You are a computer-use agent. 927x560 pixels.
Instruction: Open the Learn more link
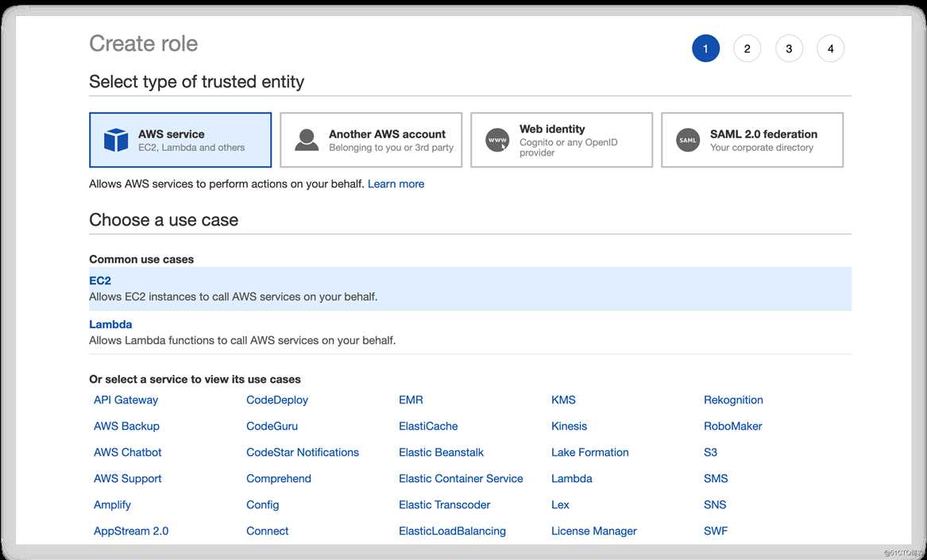[x=396, y=183]
